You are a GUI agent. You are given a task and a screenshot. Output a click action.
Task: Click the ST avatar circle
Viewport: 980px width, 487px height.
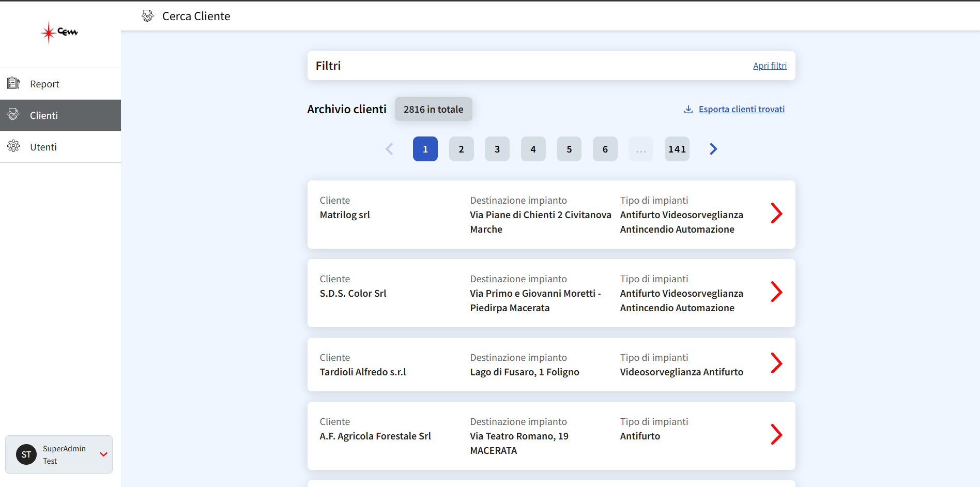[26, 454]
